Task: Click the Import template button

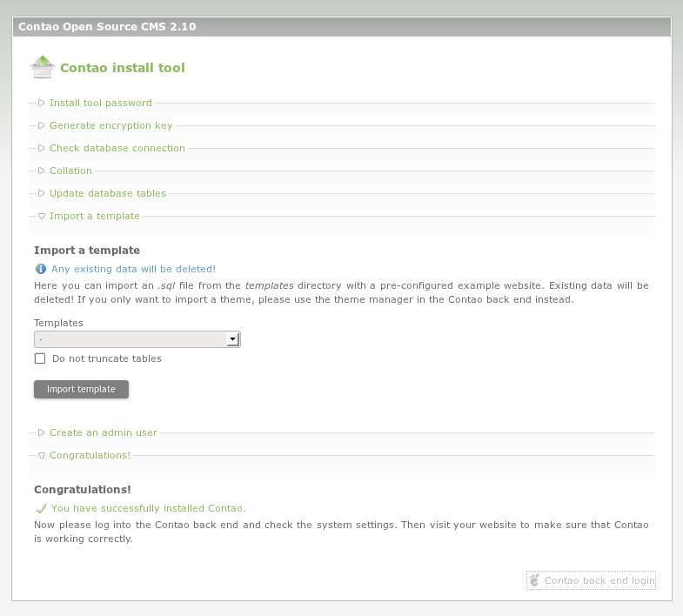Action: (x=82, y=389)
